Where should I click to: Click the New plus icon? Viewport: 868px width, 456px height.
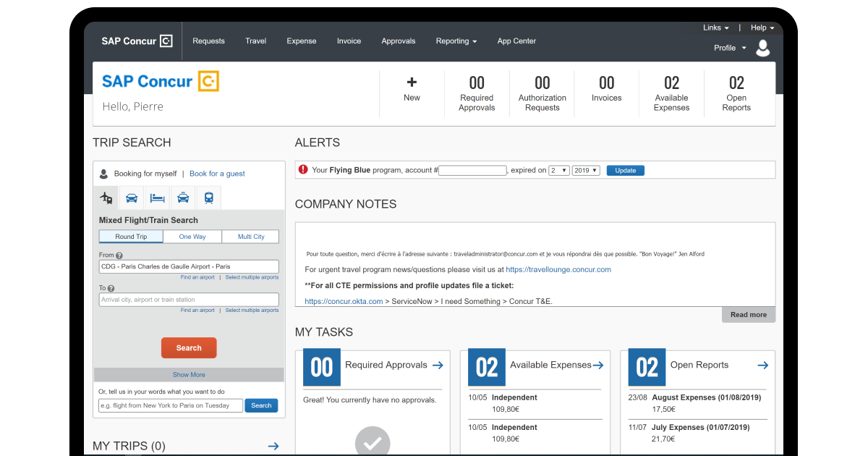[x=412, y=82]
